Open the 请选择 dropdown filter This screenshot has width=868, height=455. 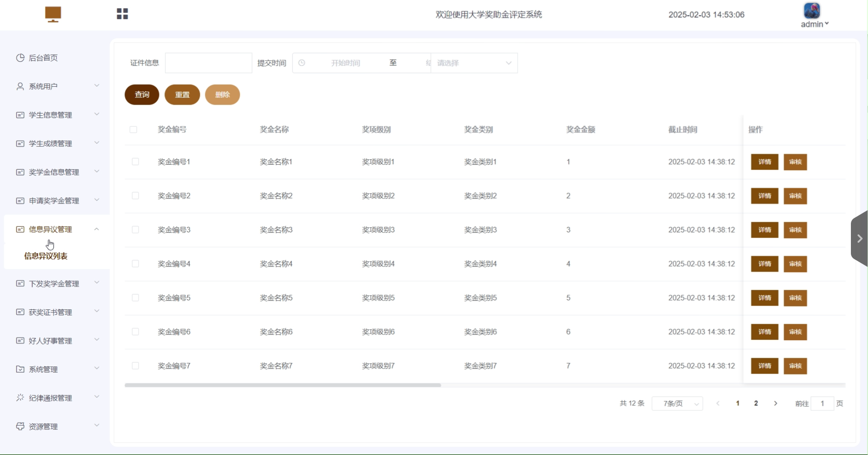coord(474,63)
